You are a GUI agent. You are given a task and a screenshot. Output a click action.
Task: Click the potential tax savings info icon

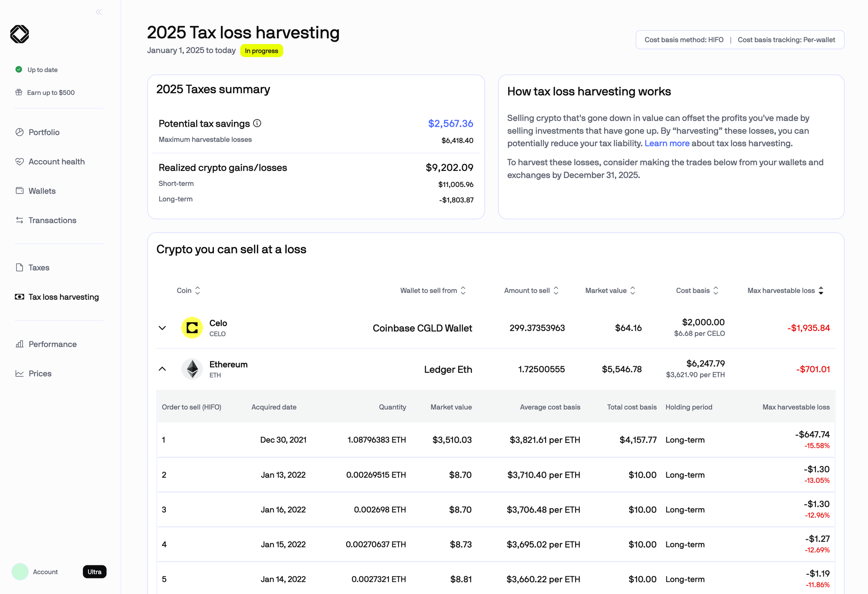[257, 123]
